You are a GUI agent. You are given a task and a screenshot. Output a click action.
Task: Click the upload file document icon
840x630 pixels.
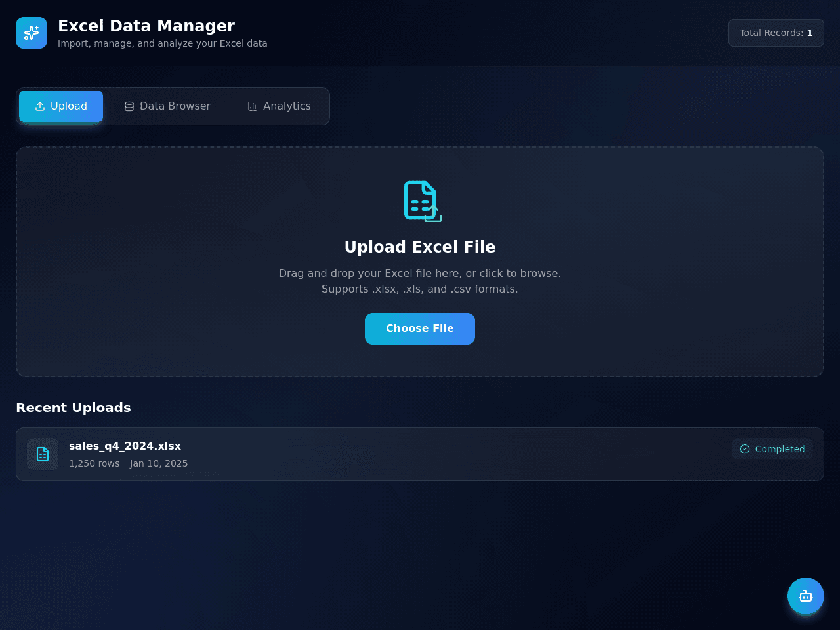(x=421, y=201)
